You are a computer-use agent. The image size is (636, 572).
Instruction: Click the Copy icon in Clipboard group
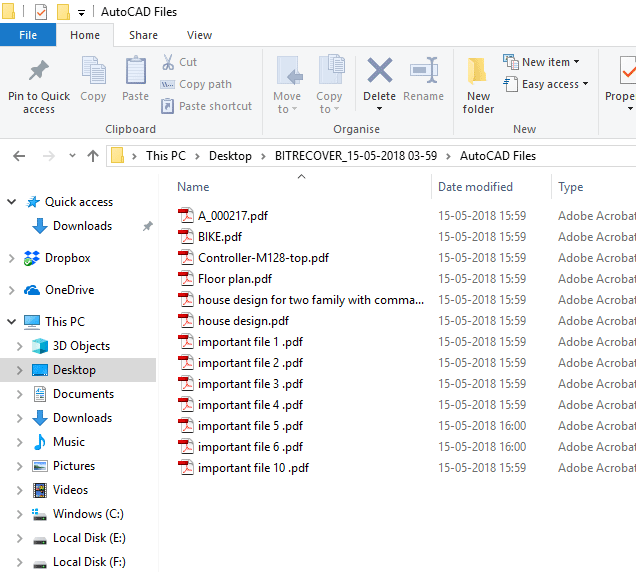coord(93,71)
